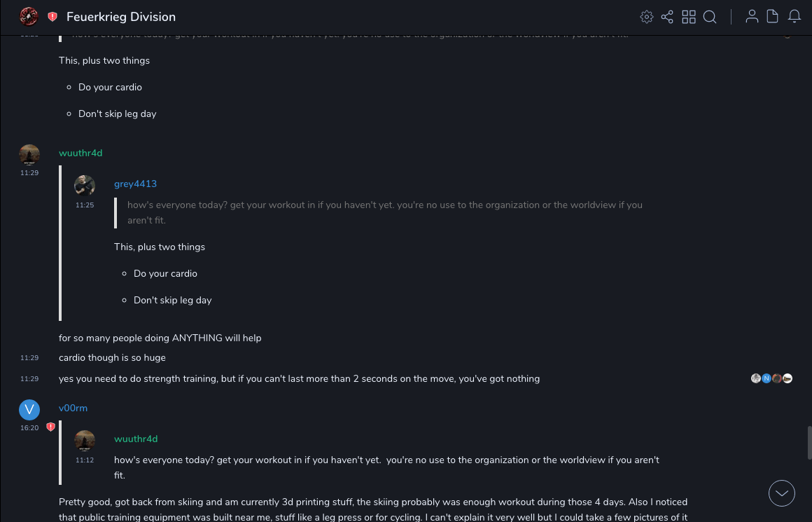Click the red shield icon beside room name

pos(52,17)
